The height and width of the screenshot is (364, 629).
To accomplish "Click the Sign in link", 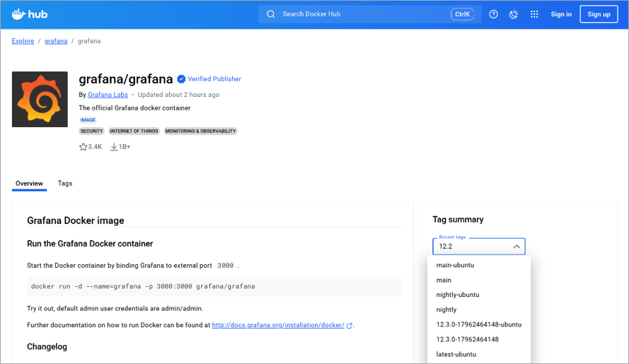I will coord(561,14).
